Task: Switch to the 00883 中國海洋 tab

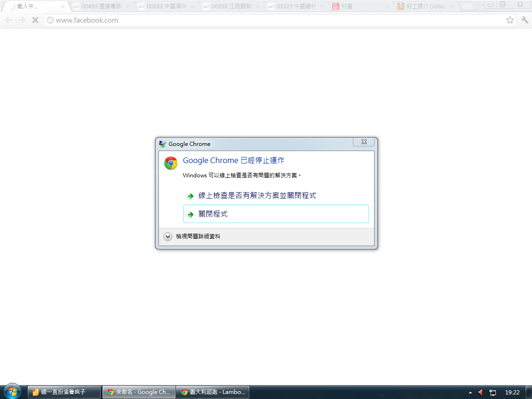Action: click(166, 6)
